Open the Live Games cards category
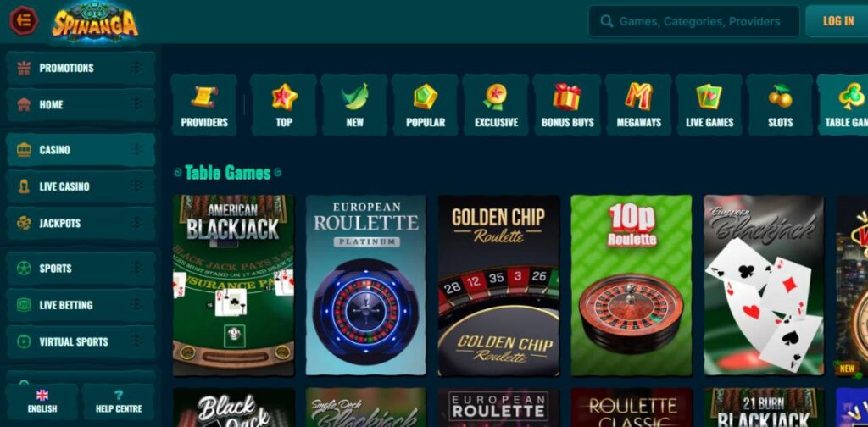Viewport: 868px width, 427px height. (x=709, y=105)
